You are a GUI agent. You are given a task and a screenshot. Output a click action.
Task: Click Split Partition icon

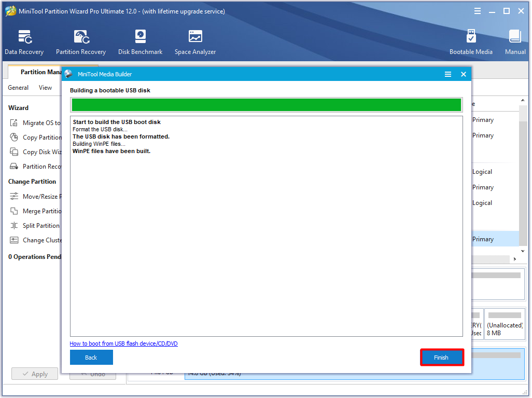[14, 226]
